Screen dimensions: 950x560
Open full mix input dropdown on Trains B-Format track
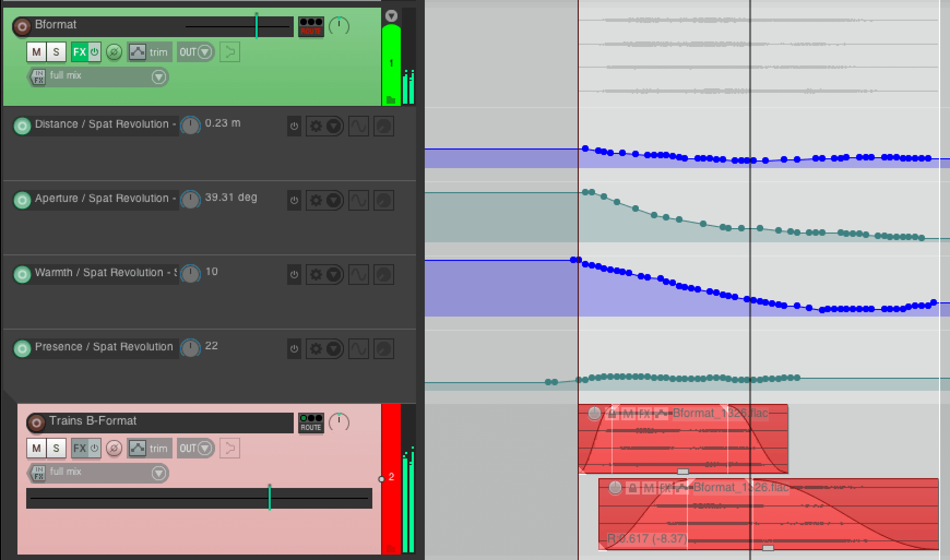159,473
